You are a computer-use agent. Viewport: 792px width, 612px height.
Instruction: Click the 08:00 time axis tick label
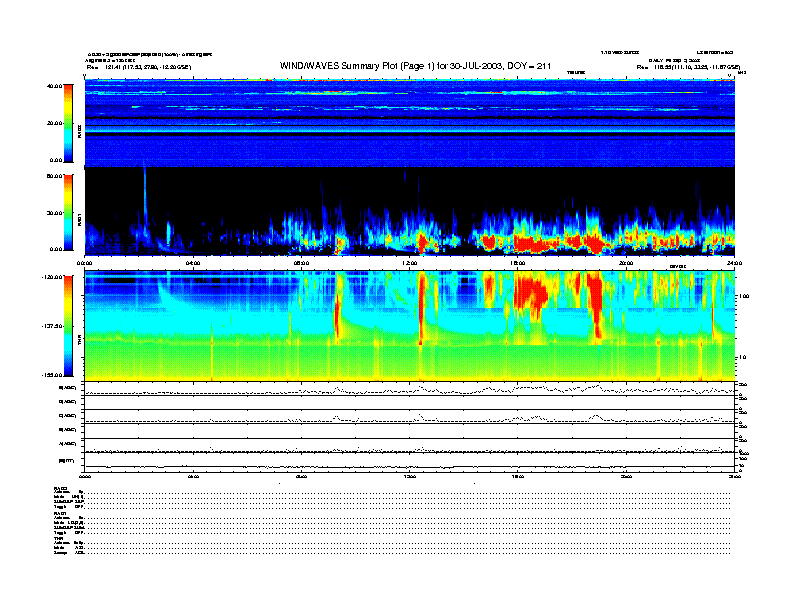pos(302,264)
